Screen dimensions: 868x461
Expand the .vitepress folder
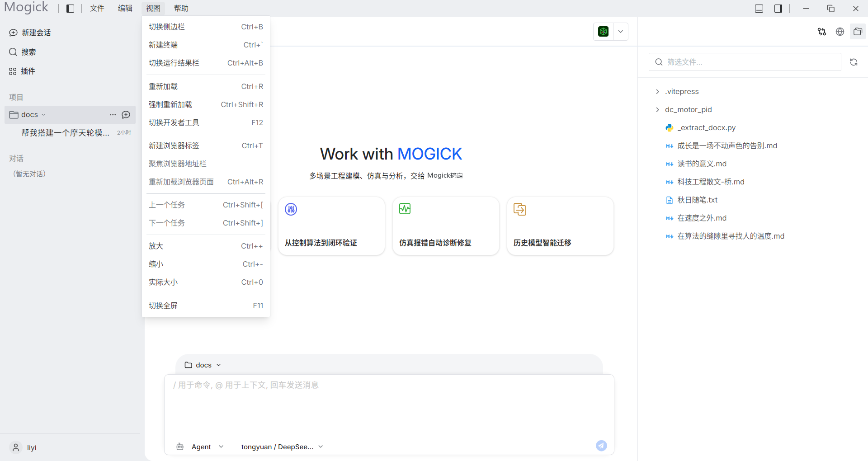[x=677, y=91]
